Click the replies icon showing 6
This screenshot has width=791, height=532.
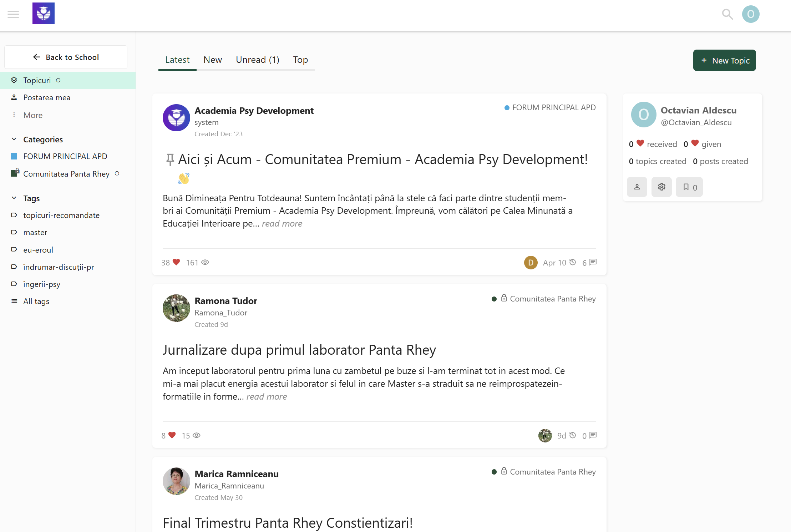coord(593,262)
